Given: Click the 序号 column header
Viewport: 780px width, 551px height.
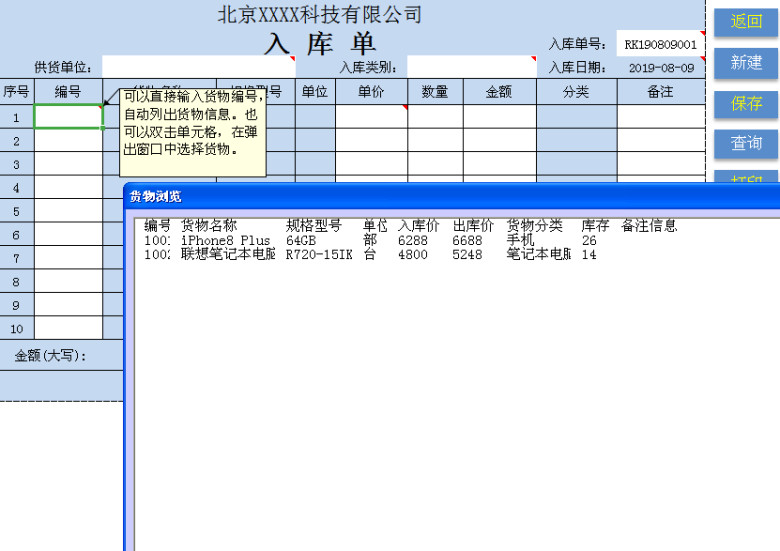Looking at the screenshot, I should pos(16,92).
